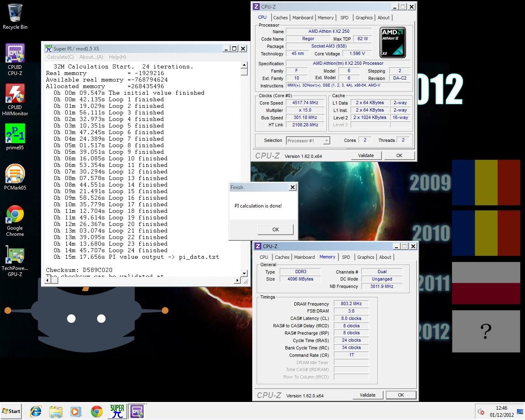Click the muted volume tray icon
Image resolution: width=525 pixels, height=420 pixels.
tap(481, 411)
